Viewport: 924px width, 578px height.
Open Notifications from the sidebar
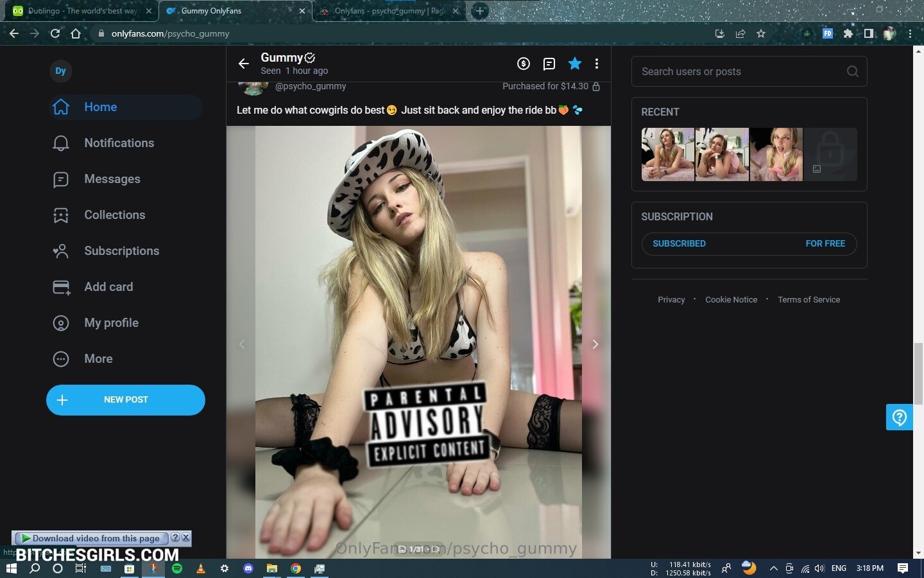tap(119, 143)
